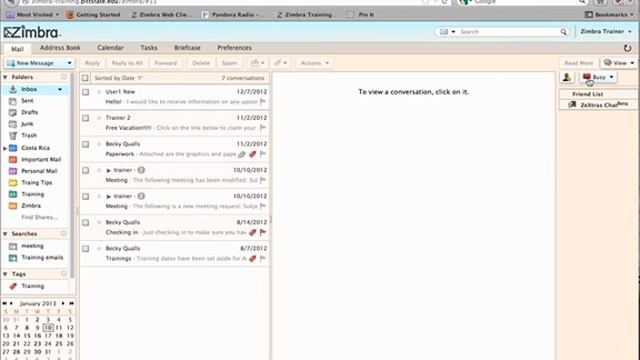Click the search magnifier icon

(x=563, y=32)
